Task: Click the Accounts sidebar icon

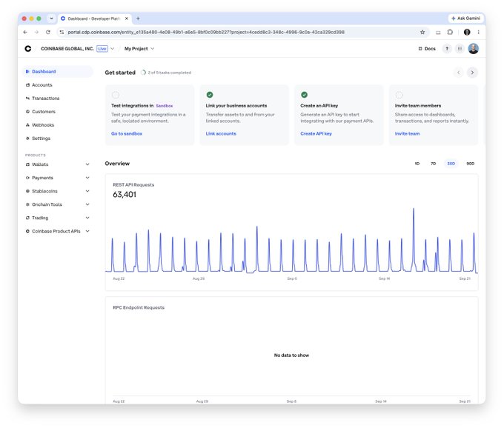Action: (27, 85)
